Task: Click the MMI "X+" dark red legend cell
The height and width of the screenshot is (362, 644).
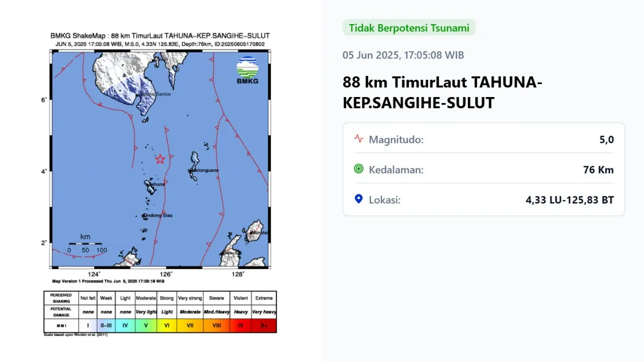Action: coord(264,325)
